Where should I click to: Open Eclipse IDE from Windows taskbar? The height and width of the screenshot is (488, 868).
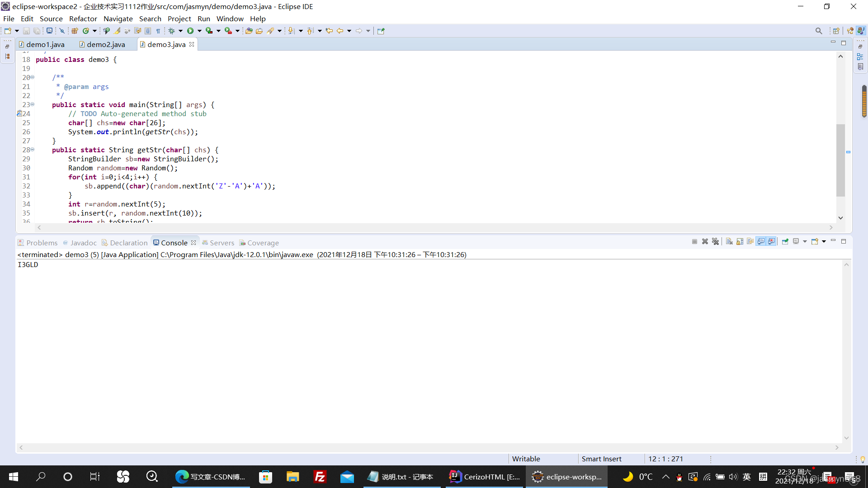(x=566, y=476)
